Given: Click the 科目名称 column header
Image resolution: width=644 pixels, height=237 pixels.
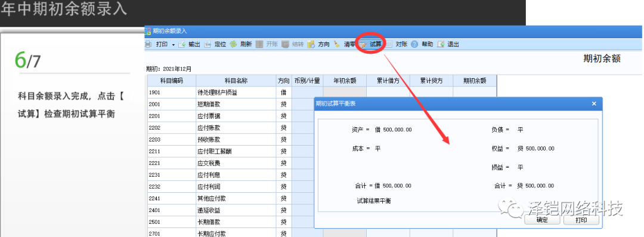Looking at the screenshot, I should [236, 81].
